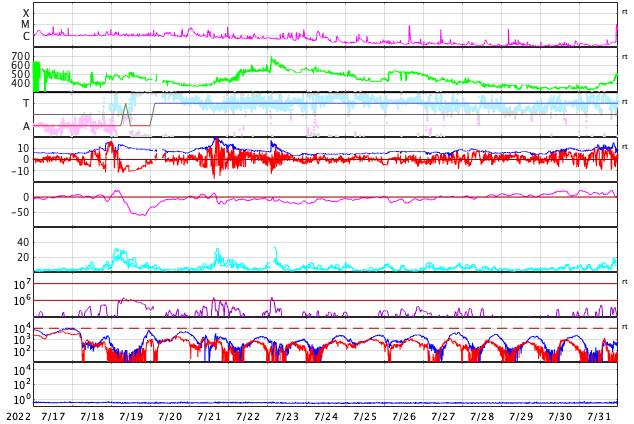634x424 pixels.
Task: Click the 7/18 date label
Action: [x=92, y=416]
